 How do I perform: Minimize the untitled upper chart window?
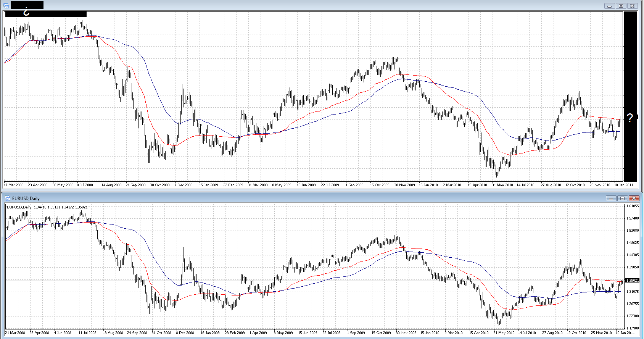(609, 6)
